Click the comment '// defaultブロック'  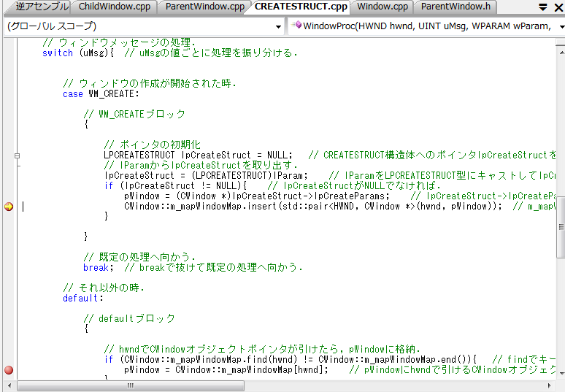[x=129, y=318]
